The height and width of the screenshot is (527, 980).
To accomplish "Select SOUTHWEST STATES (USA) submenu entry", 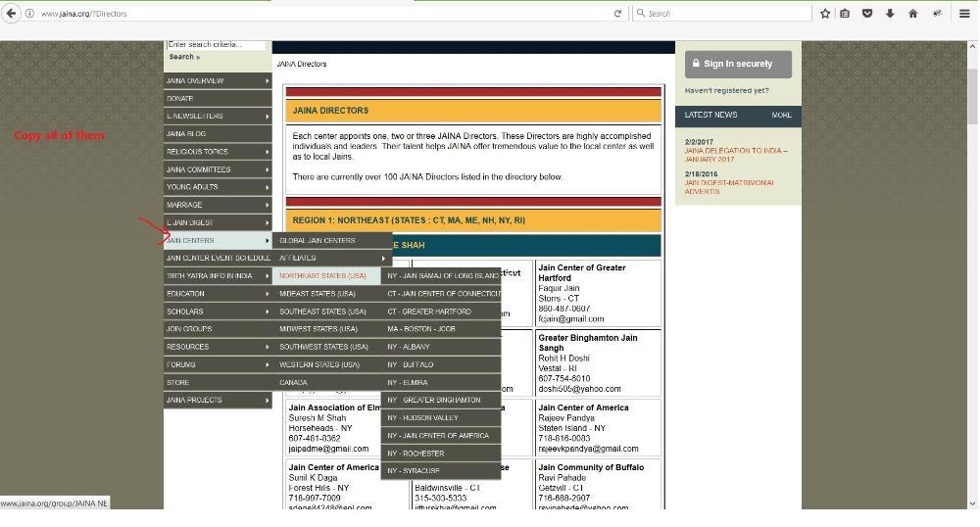I will point(326,347).
